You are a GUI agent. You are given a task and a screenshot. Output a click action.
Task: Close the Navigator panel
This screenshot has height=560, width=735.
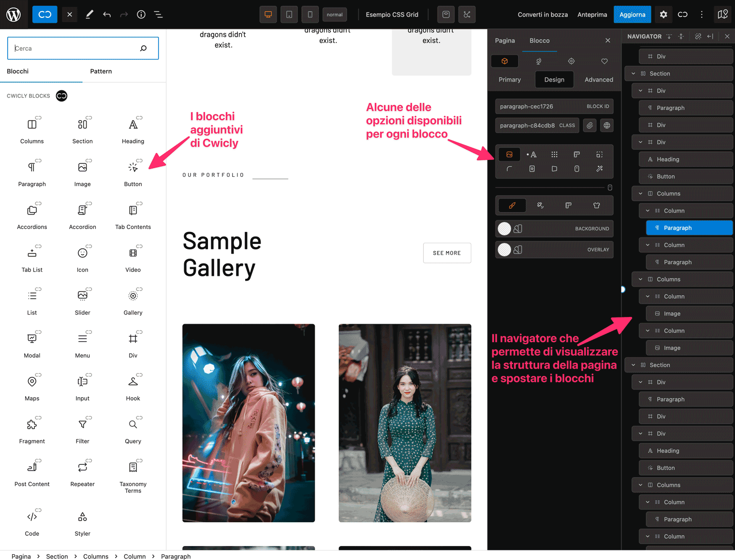click(x=727, y=36)
